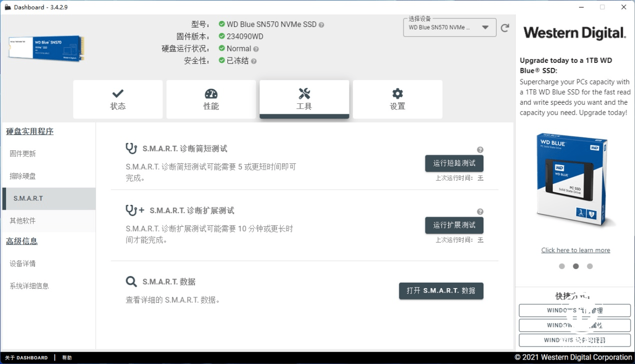Open help tooltip beside S.M.A.R.T. 诊断简短测试
The image size is (635, 364).
point(480,149)
